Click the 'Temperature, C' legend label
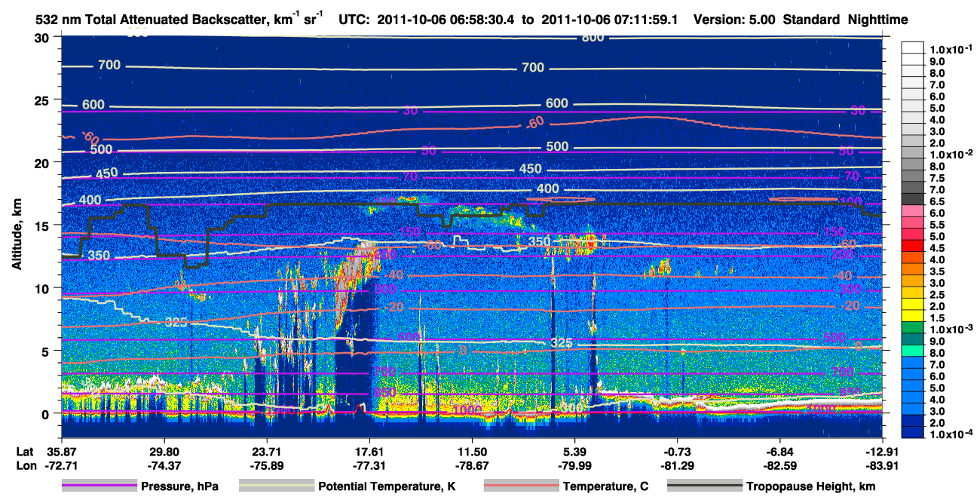 point(607,486)
